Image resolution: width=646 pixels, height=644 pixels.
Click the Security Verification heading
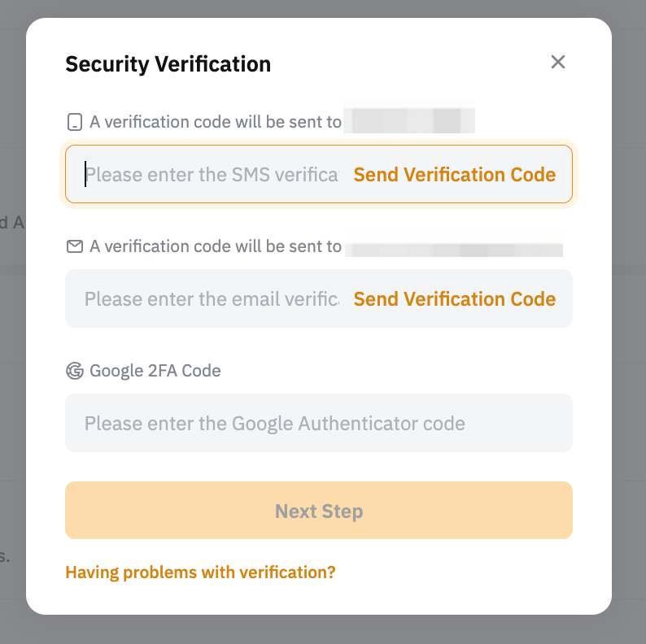[168, 63]
